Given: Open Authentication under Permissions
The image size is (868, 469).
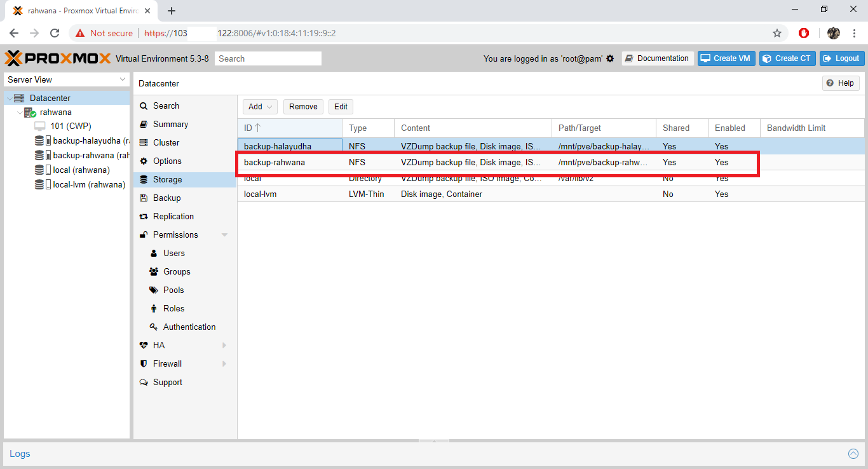Looking at the screenshot, I should 185,327.
